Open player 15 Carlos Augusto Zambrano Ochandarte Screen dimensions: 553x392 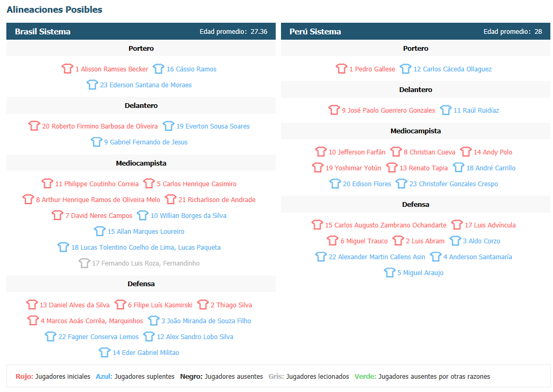[386, 225]
